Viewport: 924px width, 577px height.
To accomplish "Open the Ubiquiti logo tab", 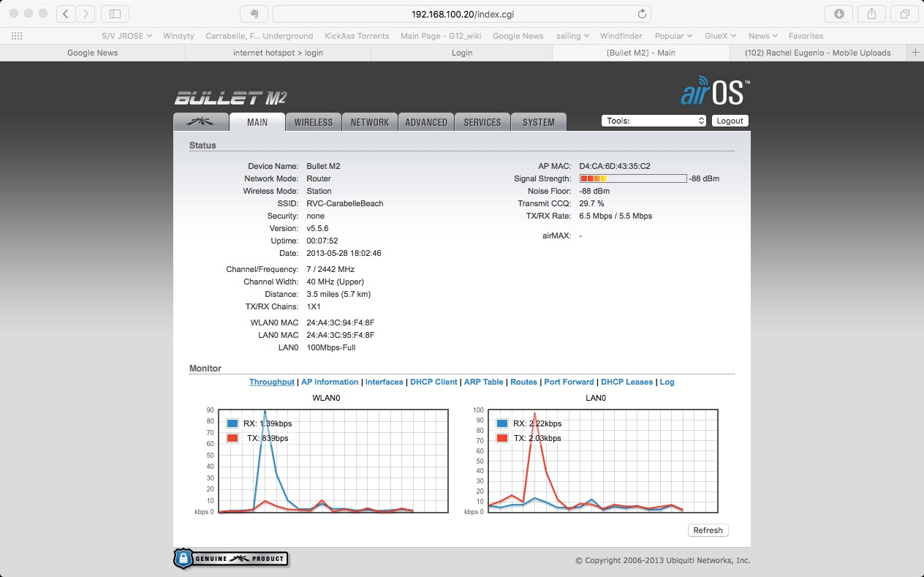I will click(200, 122).
